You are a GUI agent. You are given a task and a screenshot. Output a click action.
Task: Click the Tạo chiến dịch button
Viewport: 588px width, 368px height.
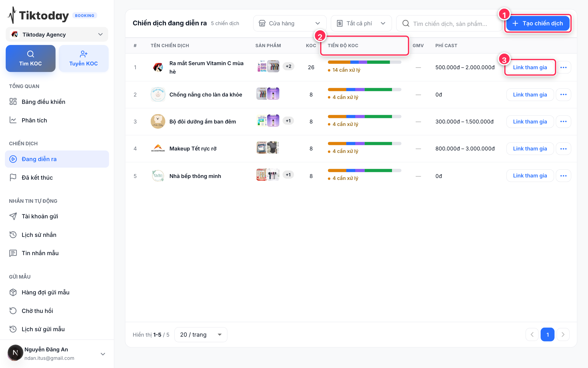(538, 23)
